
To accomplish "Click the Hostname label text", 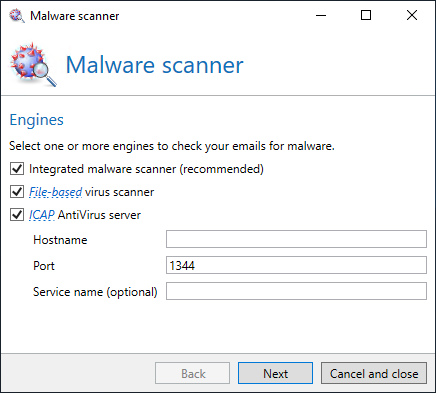I will click(x=60, y=240).
